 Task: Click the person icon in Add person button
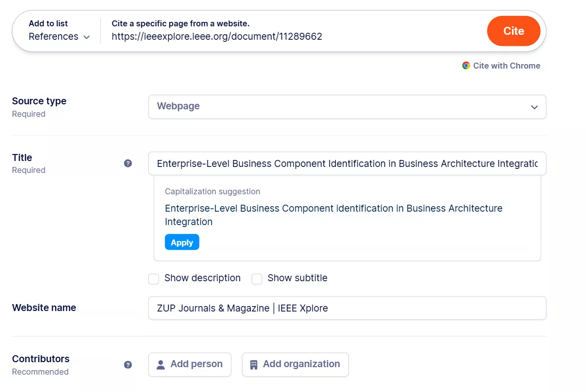click(x=160, y=364)
